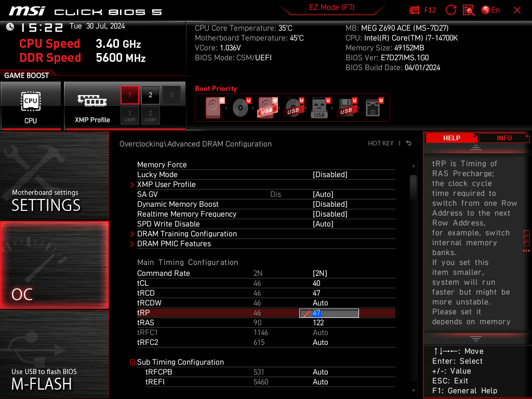532x399 pixels.
Task: Open the OC overclocking section
Action: coord(54,265)
